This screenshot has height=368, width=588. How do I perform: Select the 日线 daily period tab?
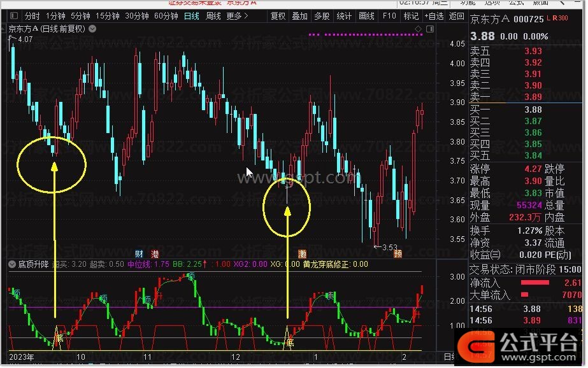click(x=192, y=16)
